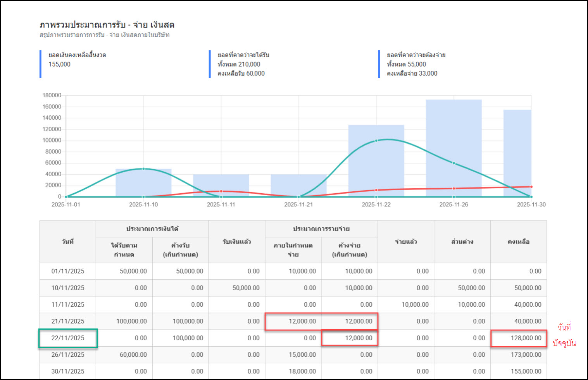The width and height of the screenshot is (588, 380).
Task: Click the คงเหลือ column header
Action: pyautogui.click(x=519, y=242)
